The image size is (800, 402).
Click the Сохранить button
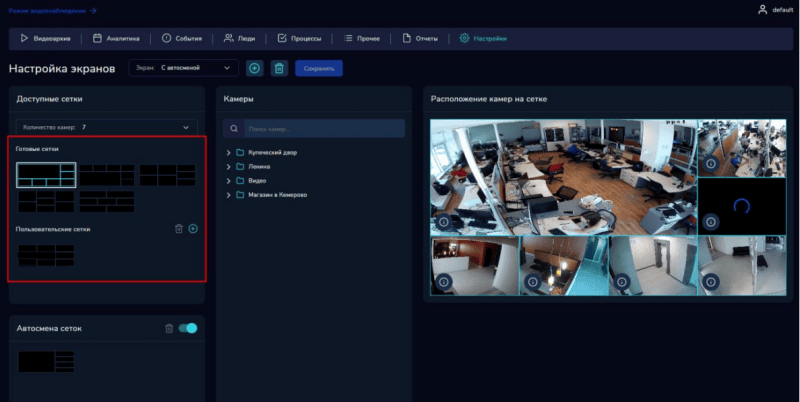click(318, 68)
